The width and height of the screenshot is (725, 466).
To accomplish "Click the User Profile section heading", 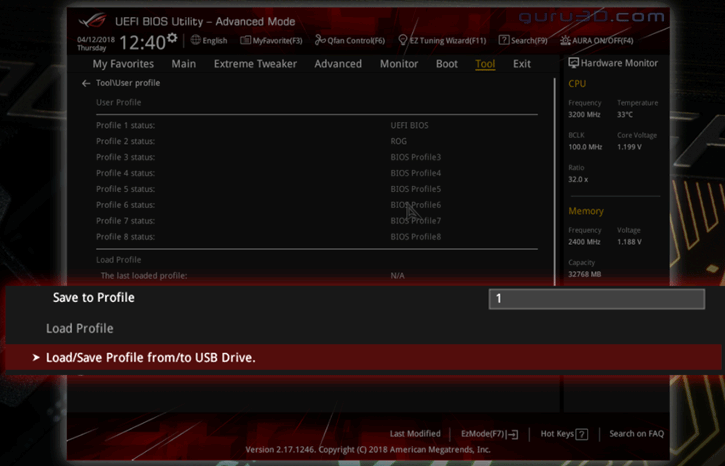I will [x=118, y=102].
